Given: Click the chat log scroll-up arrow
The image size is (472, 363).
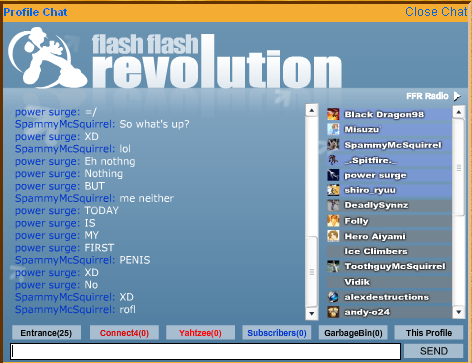Looking at the screenshot, I should 312,110.
